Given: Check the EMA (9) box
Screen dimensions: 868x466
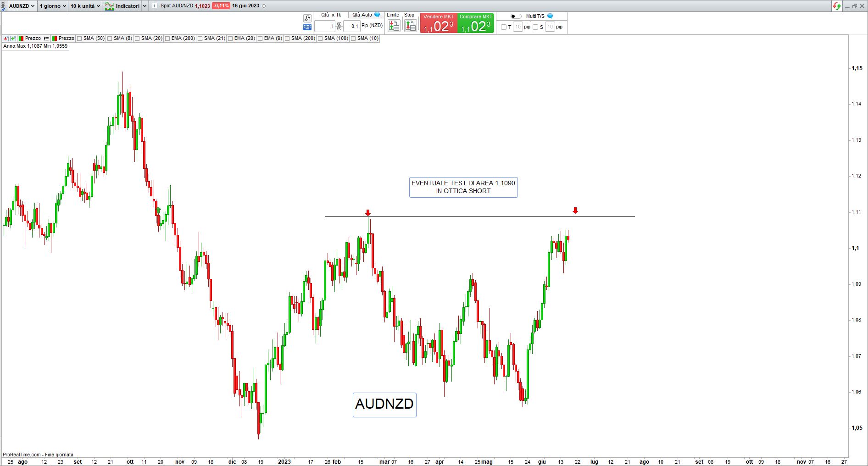Looking at the screenshot, I should tap(260, 39).
